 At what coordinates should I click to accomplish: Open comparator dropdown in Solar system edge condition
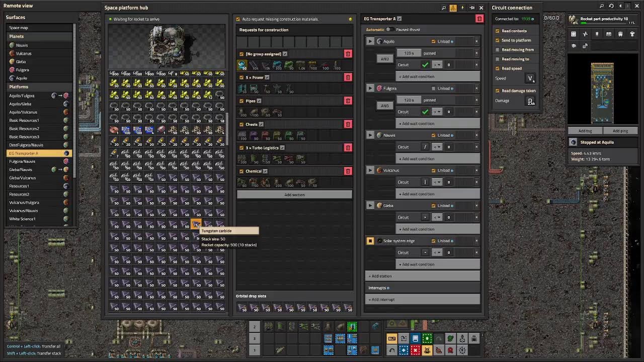point(437,252)
